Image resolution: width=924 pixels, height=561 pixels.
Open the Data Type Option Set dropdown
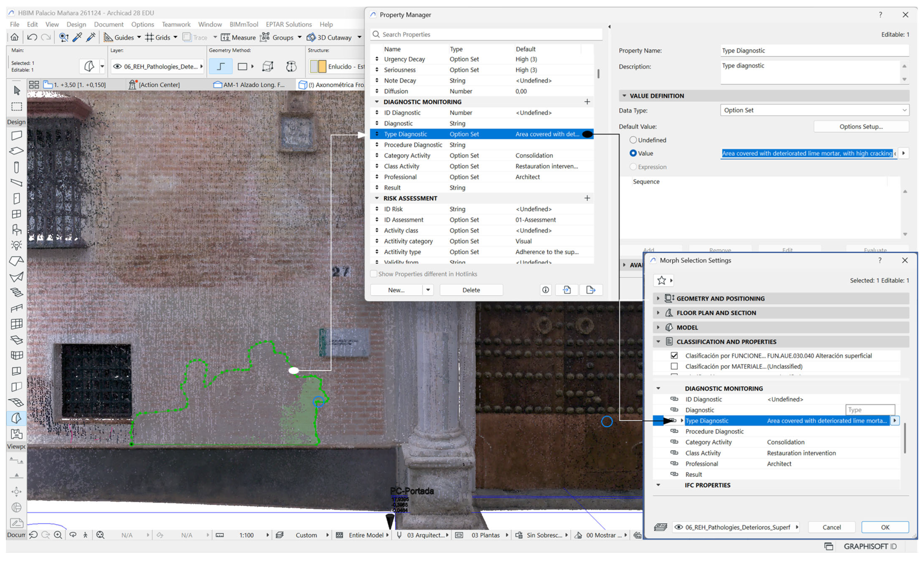coord(814,110)
